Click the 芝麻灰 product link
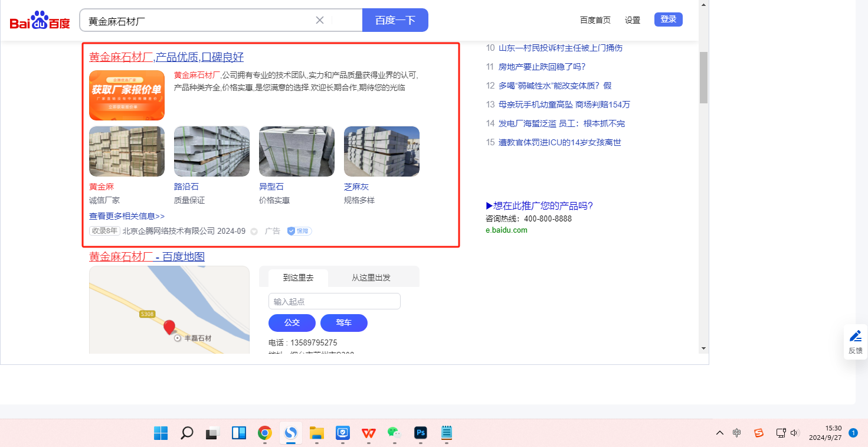Image resolution: width=868 pixels, height=447 pixels. coord(356,187)
